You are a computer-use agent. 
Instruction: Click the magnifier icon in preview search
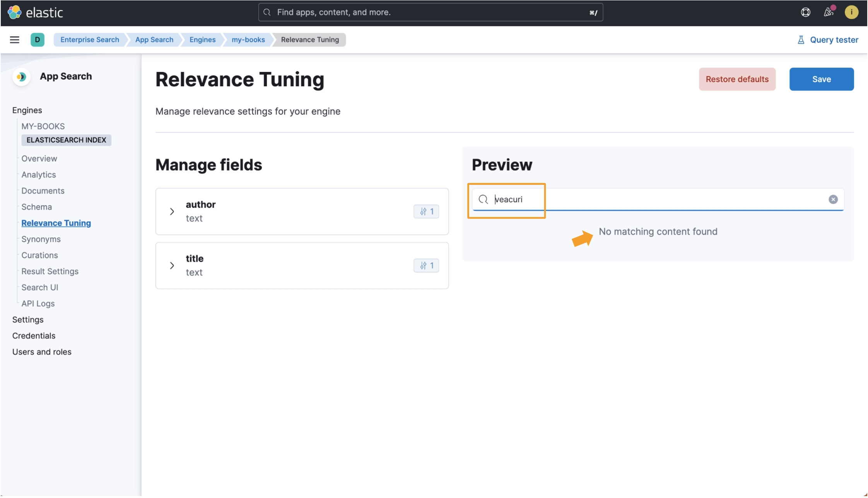point(483,200)
